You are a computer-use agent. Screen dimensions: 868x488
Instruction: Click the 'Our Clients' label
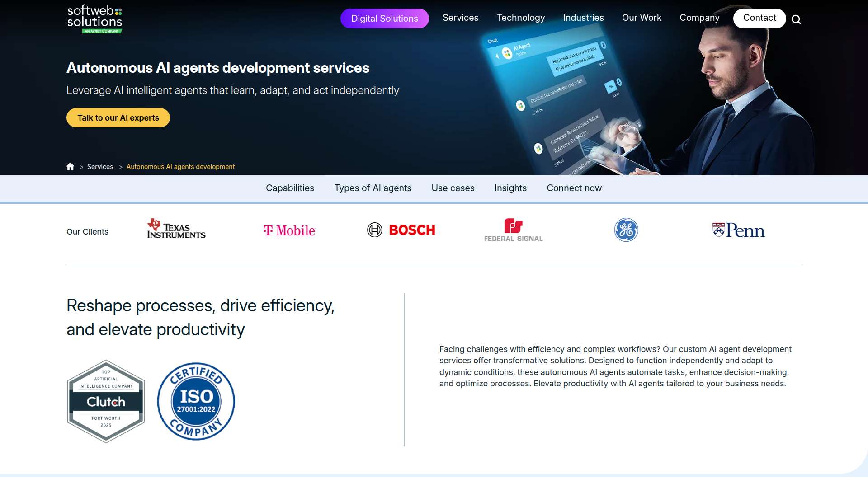(87, 232)
